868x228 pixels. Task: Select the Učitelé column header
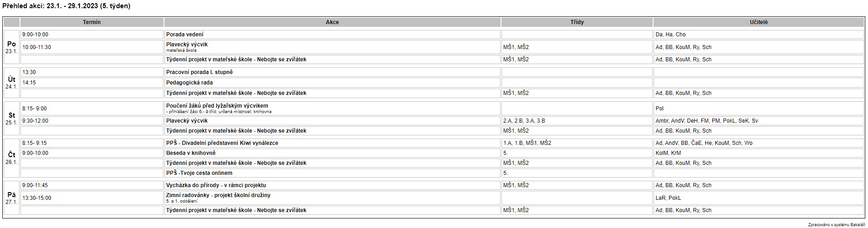[759, 22]
